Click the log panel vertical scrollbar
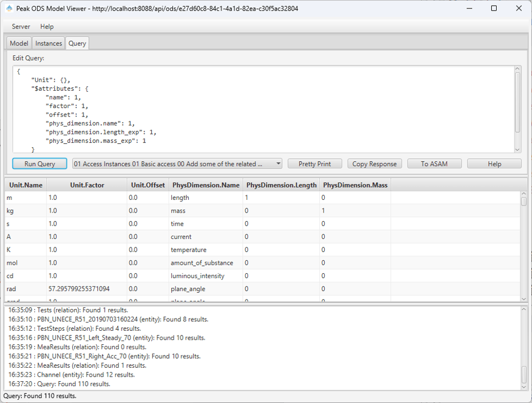532x403 pixels. [524, 347]
